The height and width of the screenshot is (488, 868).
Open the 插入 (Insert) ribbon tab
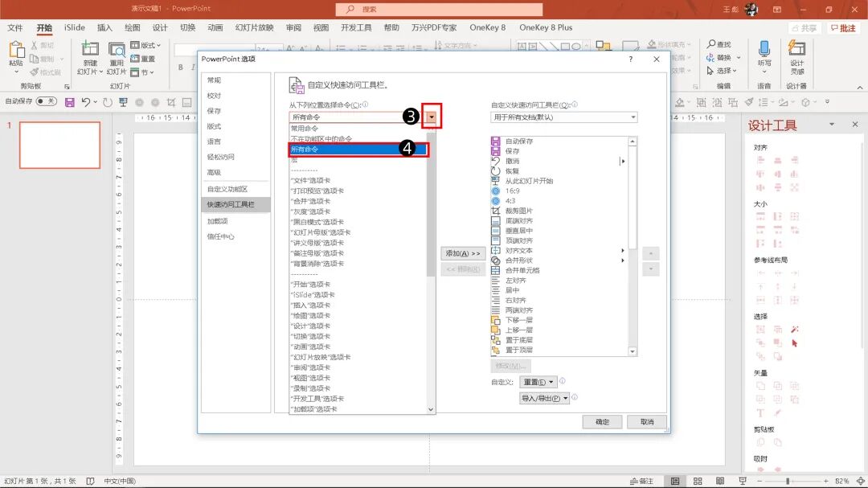point(104,27)
